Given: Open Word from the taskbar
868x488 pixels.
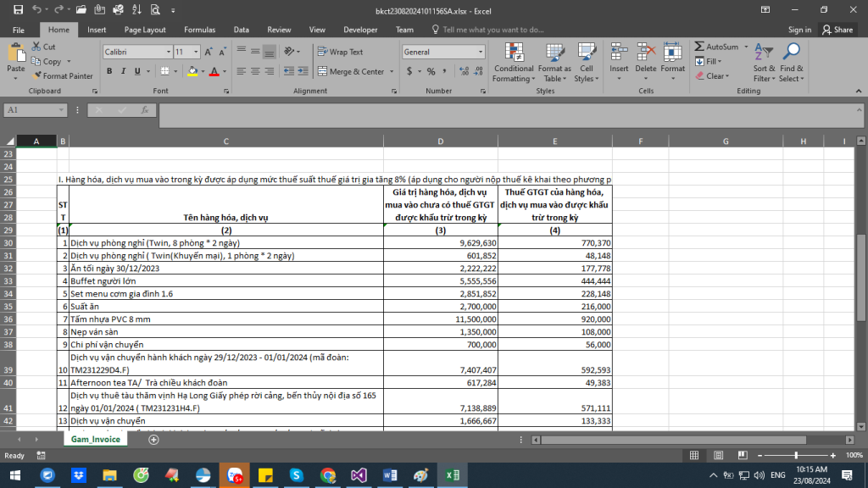Looking at the screenshot, I should coord(390,475).
